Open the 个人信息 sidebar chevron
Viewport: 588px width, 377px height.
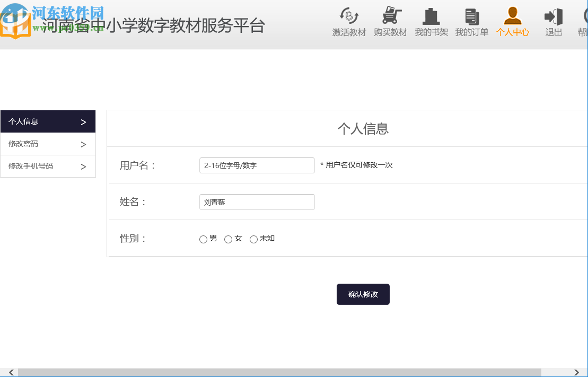click(83, 121)
